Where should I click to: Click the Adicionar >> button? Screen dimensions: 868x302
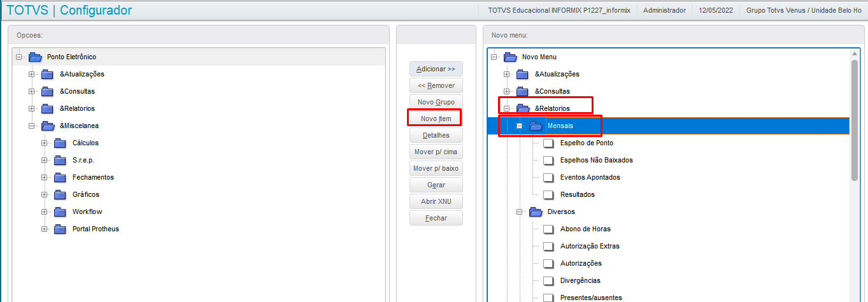(x=436, y=69)
